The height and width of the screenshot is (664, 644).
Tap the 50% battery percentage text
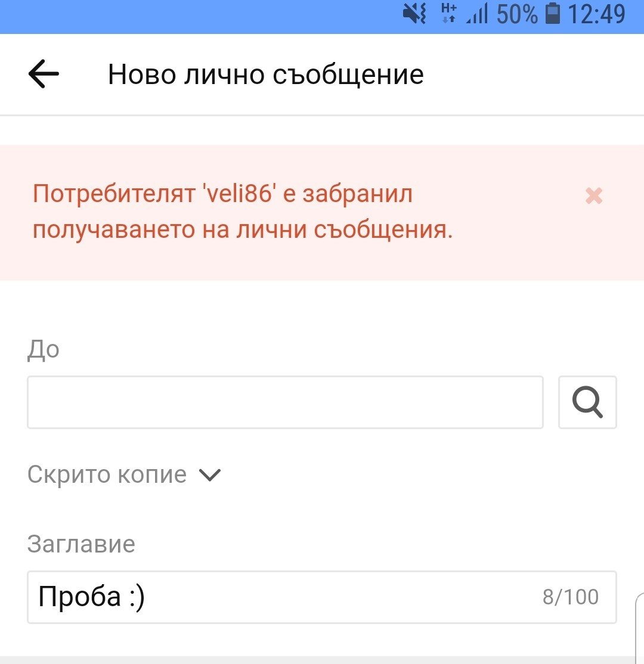tap(516, 14)
